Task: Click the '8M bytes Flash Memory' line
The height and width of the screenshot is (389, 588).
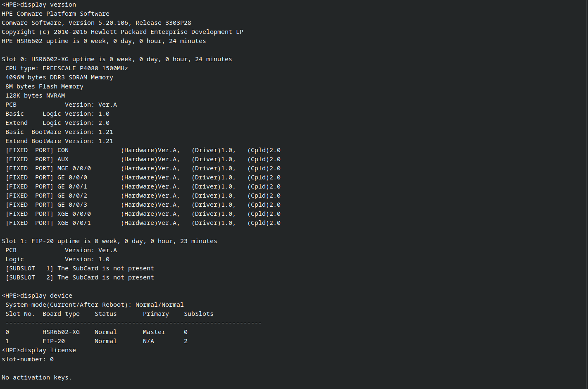Action: tap(44, 86)
